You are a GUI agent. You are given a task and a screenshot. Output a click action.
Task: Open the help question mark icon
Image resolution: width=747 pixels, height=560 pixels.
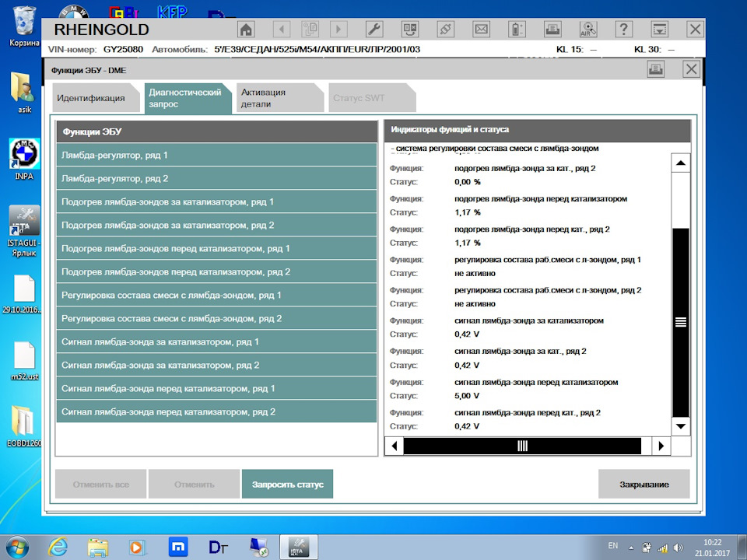coord(623,30)
